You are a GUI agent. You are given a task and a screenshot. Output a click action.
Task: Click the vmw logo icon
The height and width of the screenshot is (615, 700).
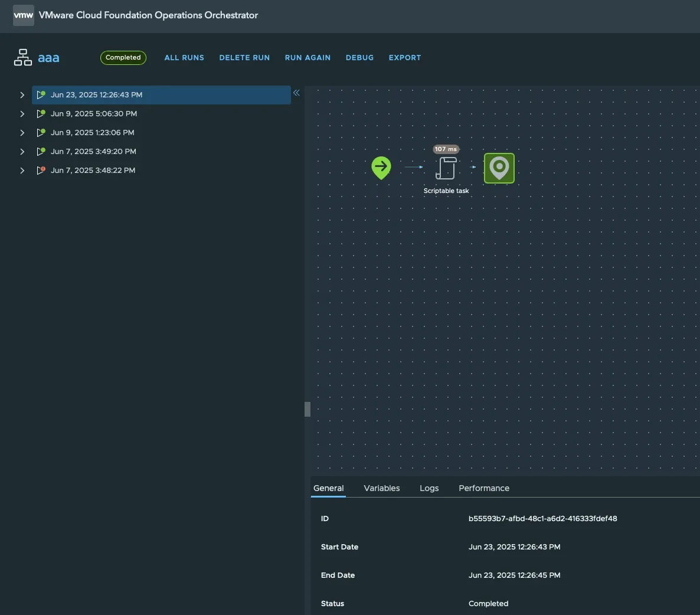[24, 15]
